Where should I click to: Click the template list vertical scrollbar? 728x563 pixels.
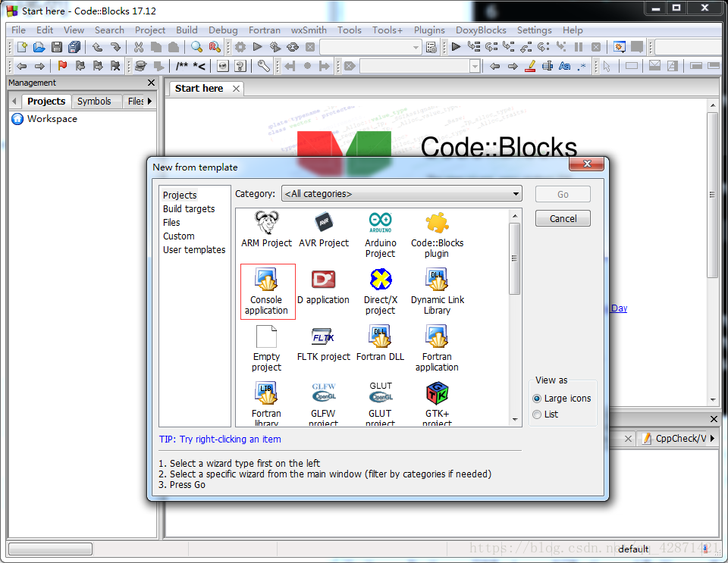pos(514,258)
